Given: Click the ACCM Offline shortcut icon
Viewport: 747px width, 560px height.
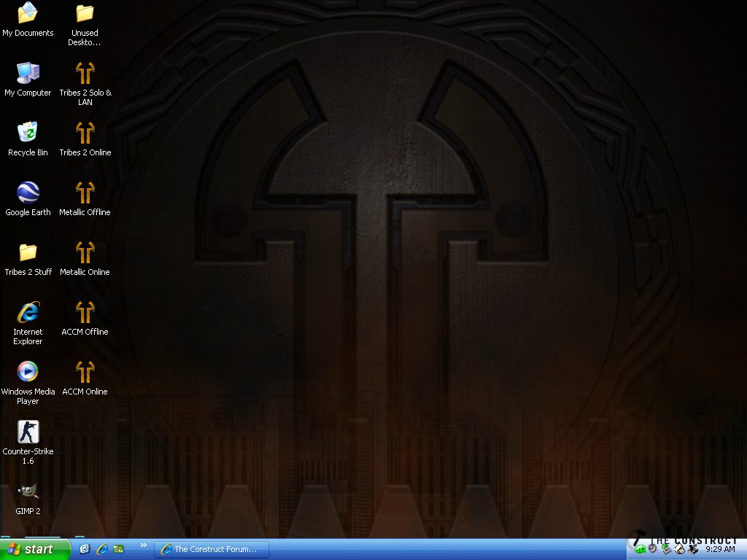Looking at the screenshot, I should pyautogui.click(x=85, y=318).
